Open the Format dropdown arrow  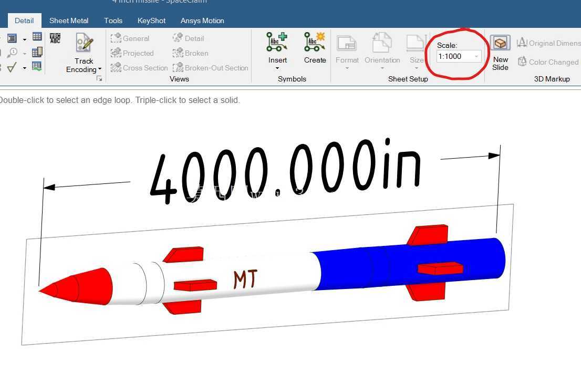pos(347,68)
